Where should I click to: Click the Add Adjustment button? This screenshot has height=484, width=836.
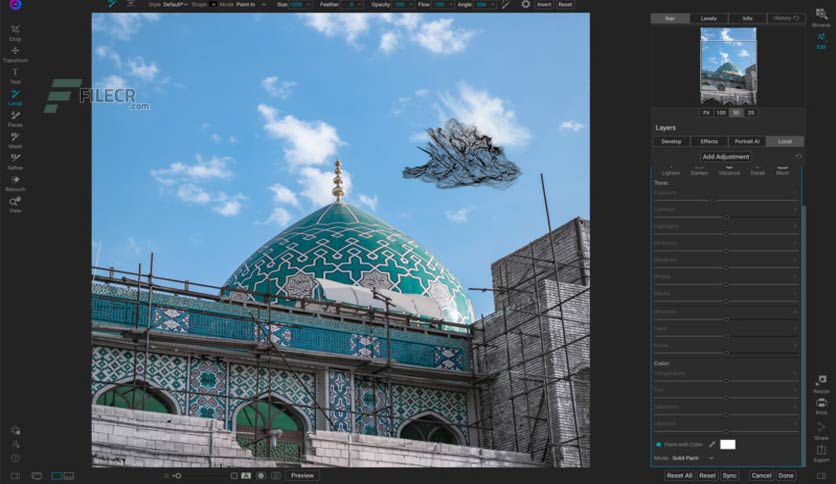pyautogui.click(x=726, y=157)
